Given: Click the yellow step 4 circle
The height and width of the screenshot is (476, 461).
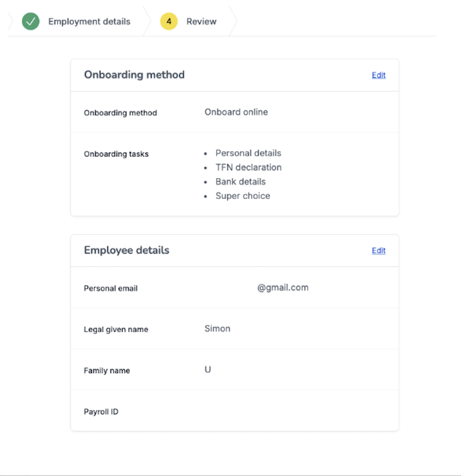Looking at the screenshot, I should [x=169, y=21].
